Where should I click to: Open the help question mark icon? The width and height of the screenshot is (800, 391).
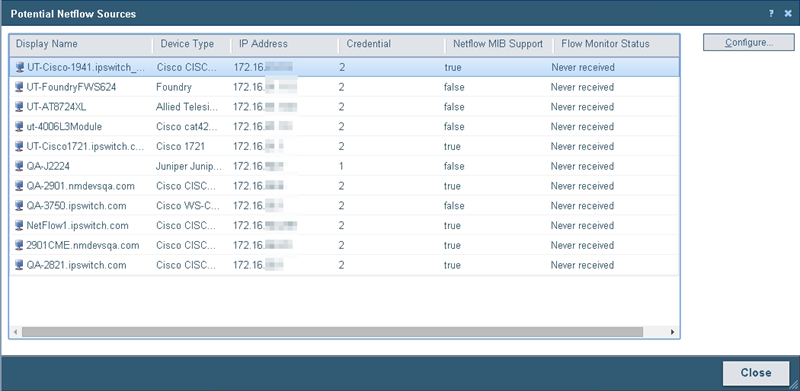point(771,14)
